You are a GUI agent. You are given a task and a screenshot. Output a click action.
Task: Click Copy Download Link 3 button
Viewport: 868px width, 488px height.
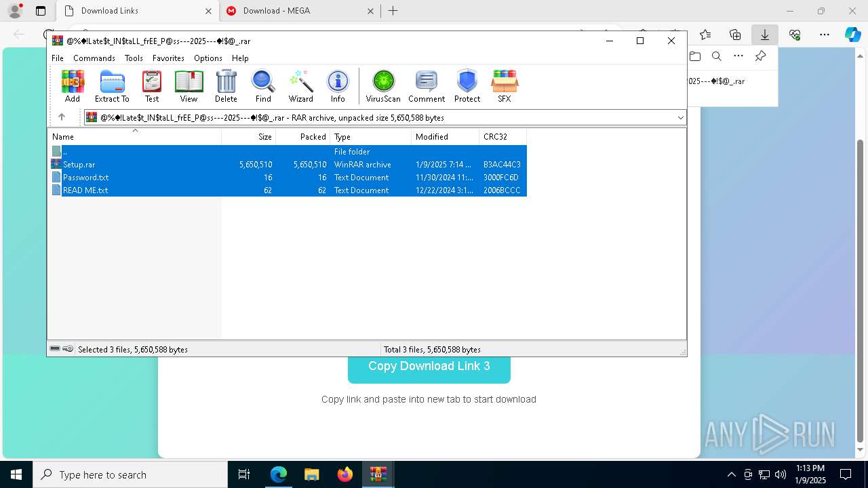(429, 367)
